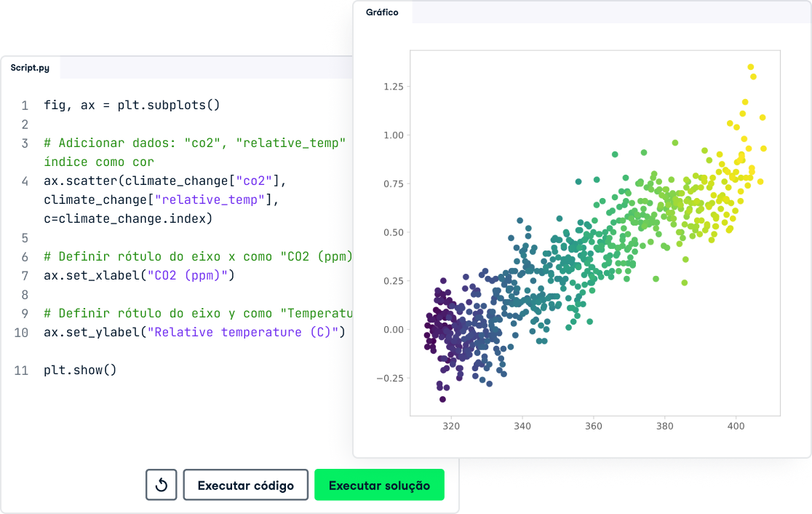The height and width of the screenshot is (514, 812).
Task: Click the reset code icon button
Action: tap(162, 485)
